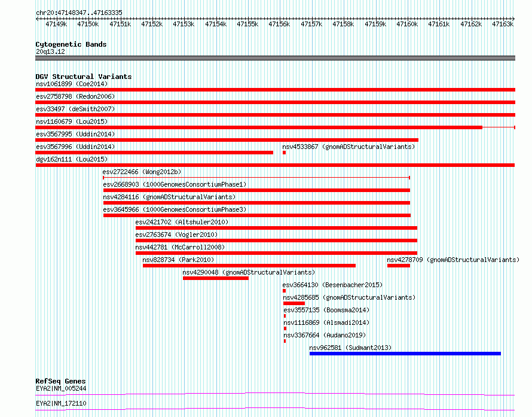Open the nsv1116869 (Alsmadi2014) variant label
Screen dimensions: 532x417
coord(326,322)
